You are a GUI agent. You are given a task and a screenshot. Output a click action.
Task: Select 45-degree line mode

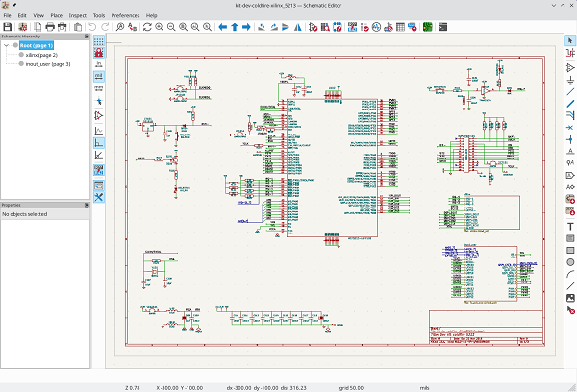point(99,155)
